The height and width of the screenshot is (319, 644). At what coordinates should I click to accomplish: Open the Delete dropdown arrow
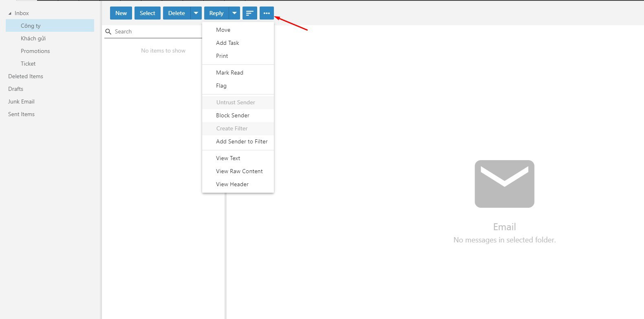pos(196,13)
